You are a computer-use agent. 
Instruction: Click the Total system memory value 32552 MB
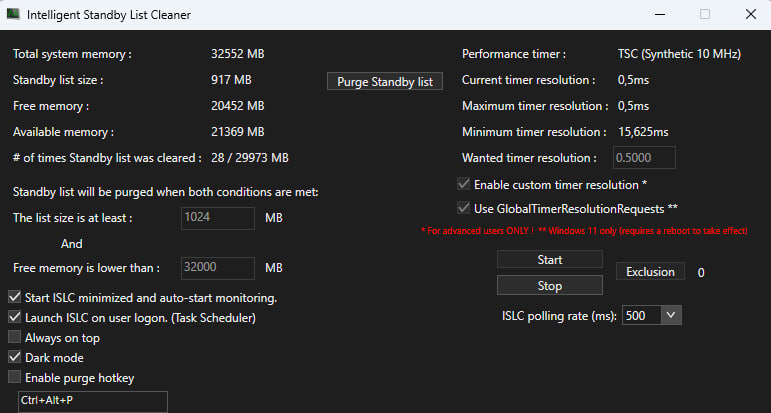(237, 54)
